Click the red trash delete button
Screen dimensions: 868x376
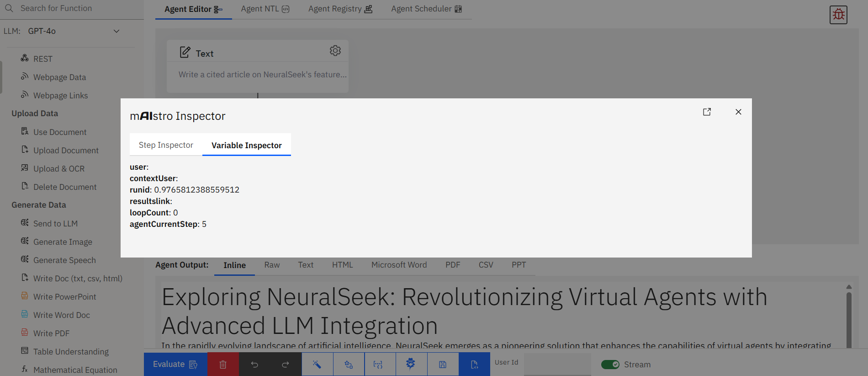pyautogui.click(x=223, y=364)
